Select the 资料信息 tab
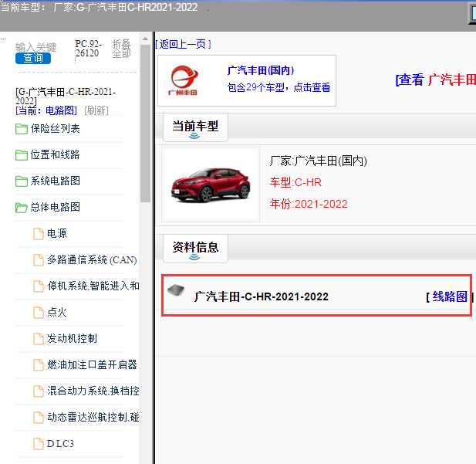The image size is (476, 464). coord(195,248)
